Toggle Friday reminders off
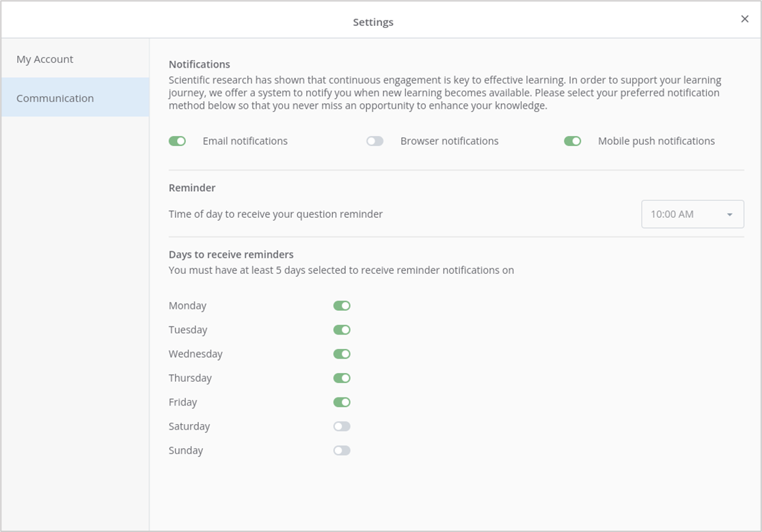762x532 pixels. pos(342,402)
